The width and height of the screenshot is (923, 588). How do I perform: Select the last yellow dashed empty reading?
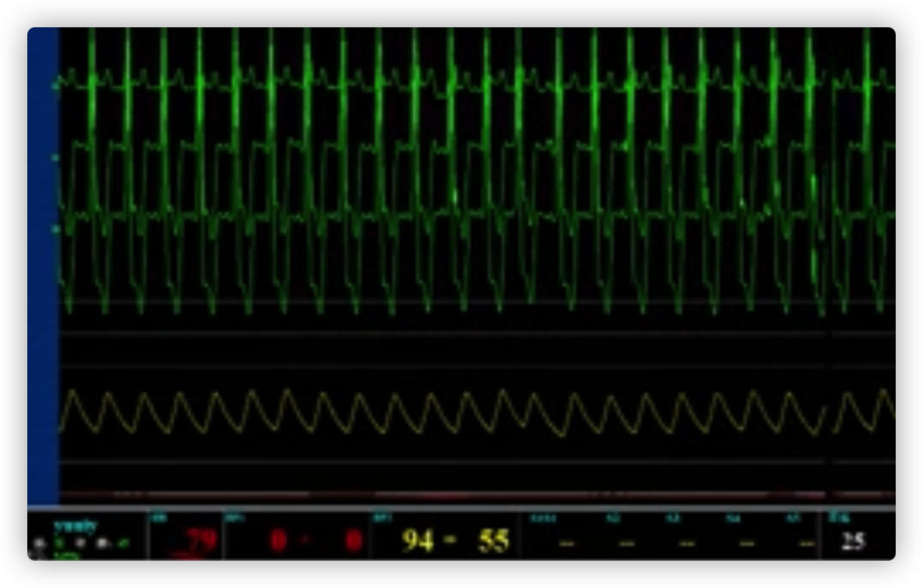[x=804, y=544]
